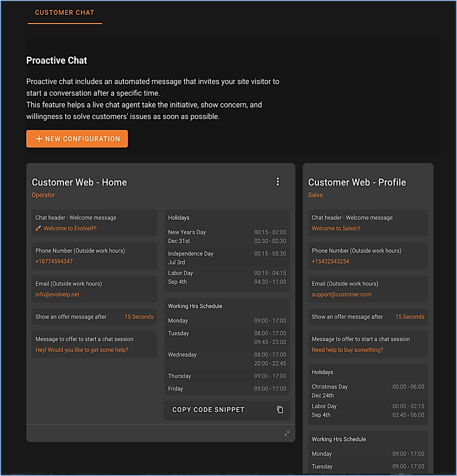Click the support@customer.com email address

point(341,295)
